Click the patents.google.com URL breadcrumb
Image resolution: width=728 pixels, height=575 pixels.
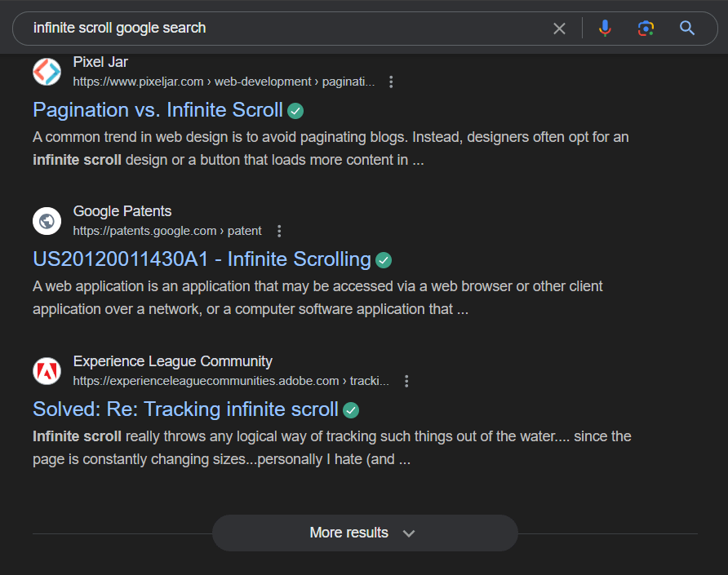166,231
